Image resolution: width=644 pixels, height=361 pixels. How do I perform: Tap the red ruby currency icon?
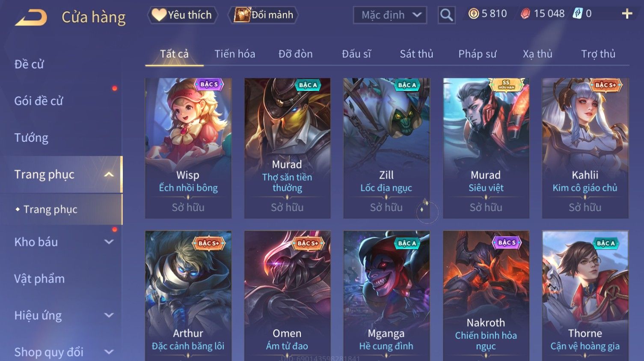pyautogui.click(x=525, y=14)
